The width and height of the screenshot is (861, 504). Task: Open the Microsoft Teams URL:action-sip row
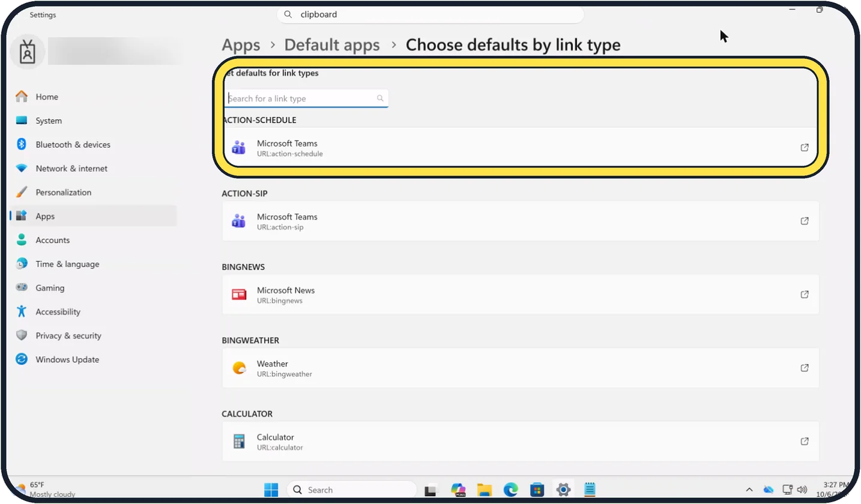click(520, 221)
